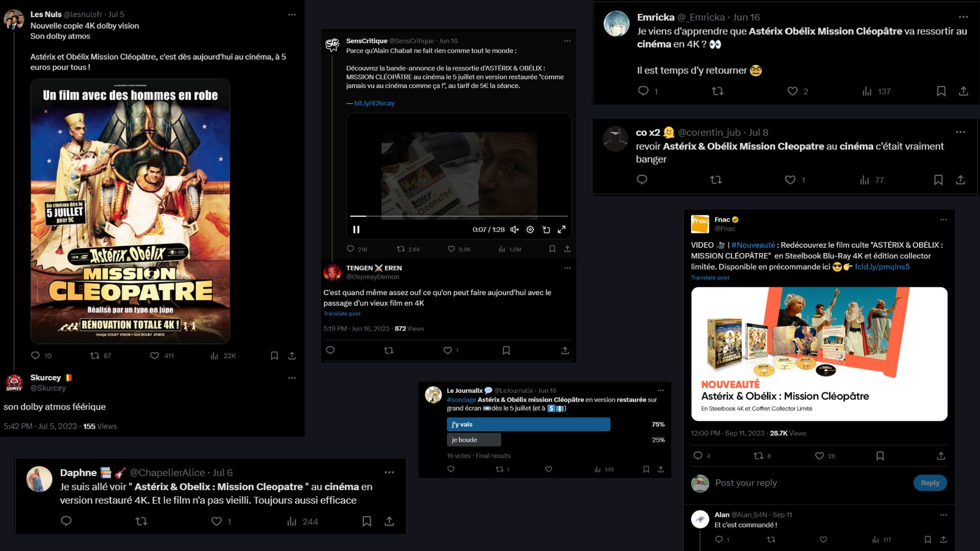
Task: Retweet the Les Nuls tweet
Action: point(95,356)
